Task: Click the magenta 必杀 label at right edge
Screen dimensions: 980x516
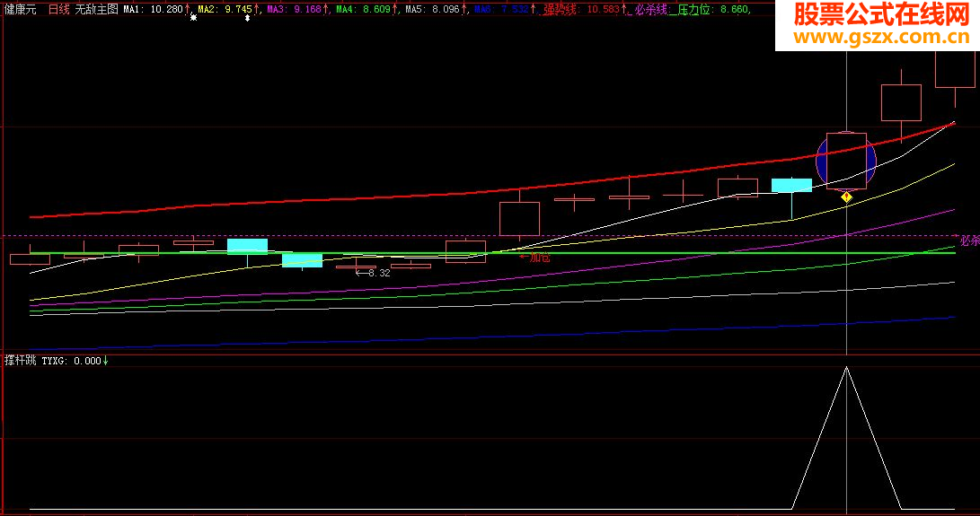Action: click(969, 241)
